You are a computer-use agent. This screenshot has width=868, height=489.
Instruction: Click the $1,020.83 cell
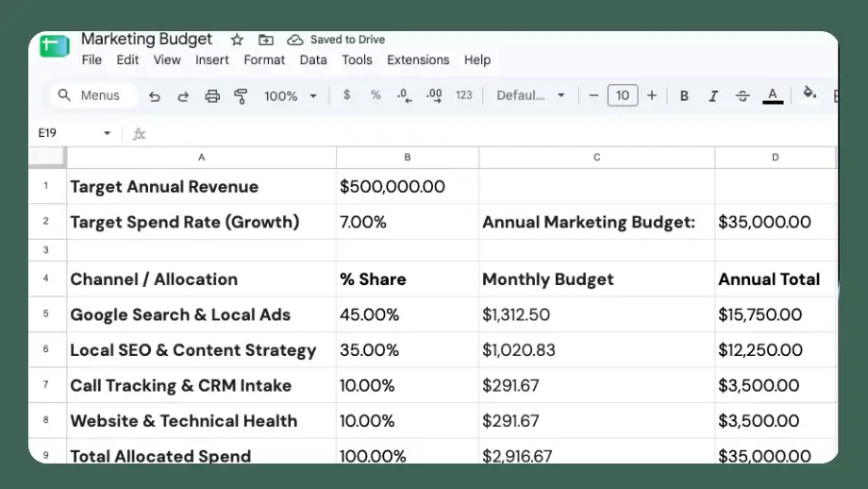pyautogui.click(x=596, y=350)
